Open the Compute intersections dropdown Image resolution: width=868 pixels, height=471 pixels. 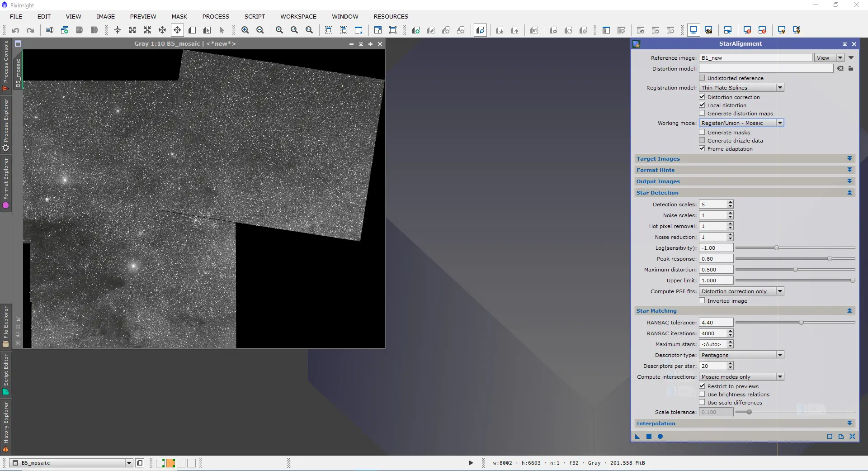click(x=741, y=377)
